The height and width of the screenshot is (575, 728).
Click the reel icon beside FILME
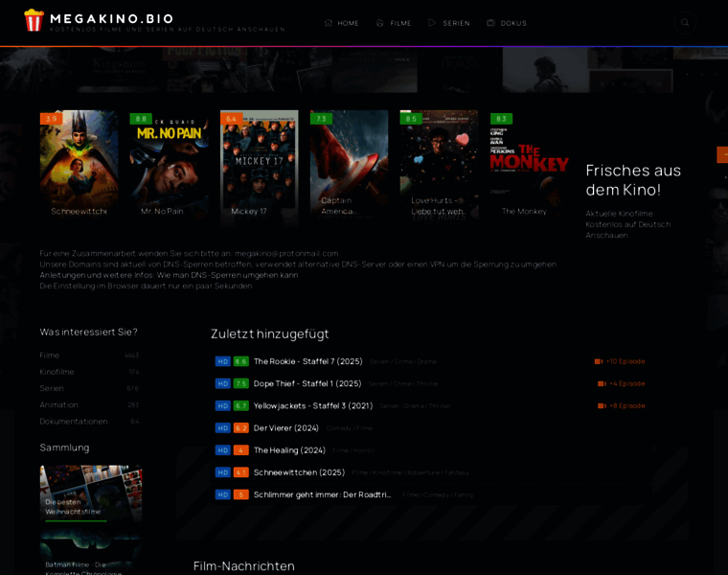(x=380, y=23)
